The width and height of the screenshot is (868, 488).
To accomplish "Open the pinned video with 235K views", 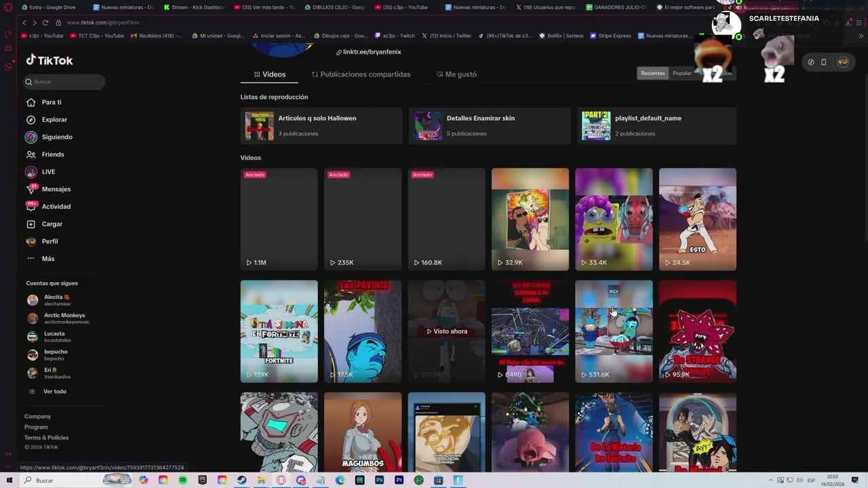I will click(x=363, y=220).
